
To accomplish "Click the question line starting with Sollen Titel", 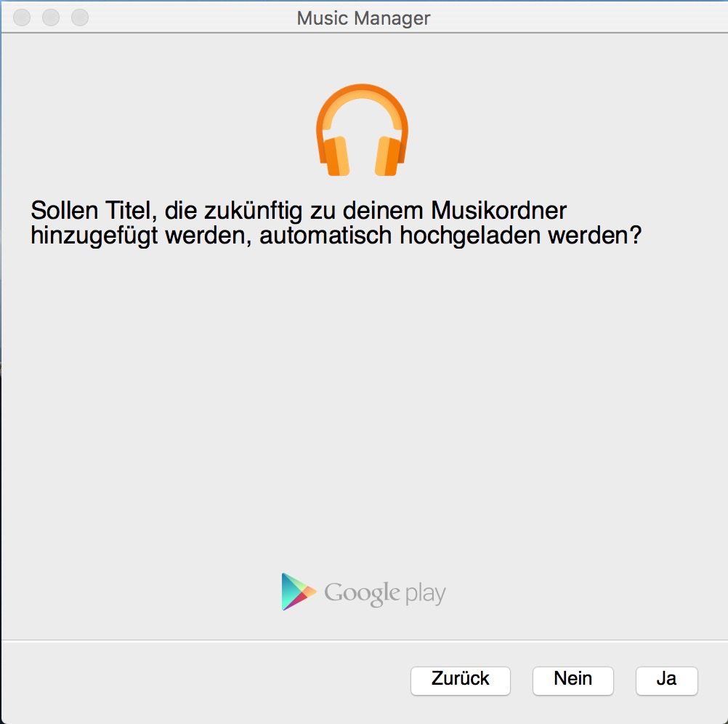I will coord(298,212).
